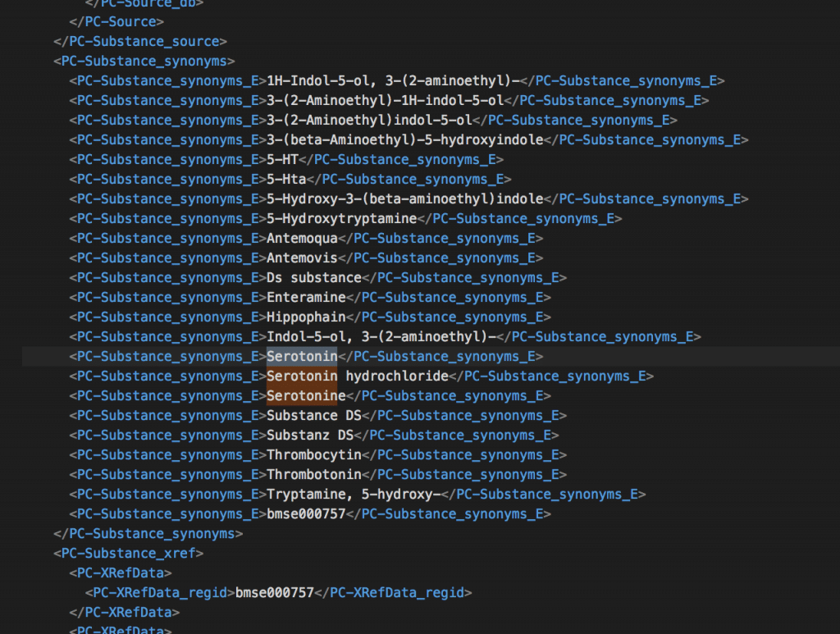Click the 'Thrombocytin' synonym value
840x634 pixels.
(314, 454)
